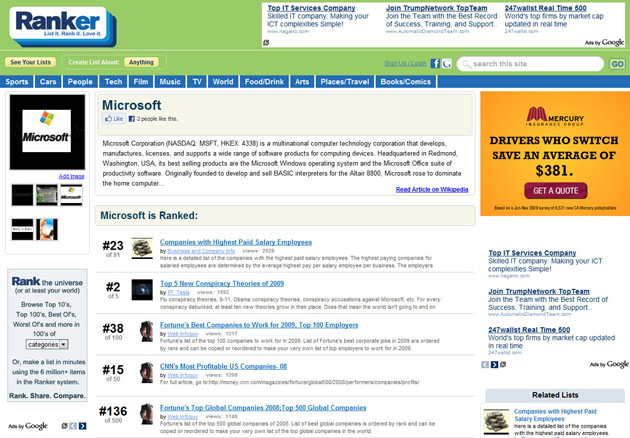Click Get a Quote in Mercury ad
Viewport: 630px width, 438px height.
[x=556, y=191]
